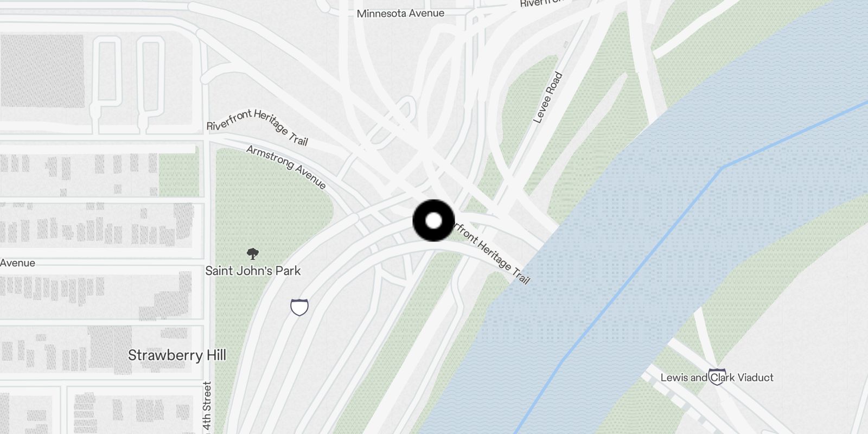Viewport: 868px width, 434px height.
Task: Click the Strawberry Hill neighborhood label
Action: 177,355
